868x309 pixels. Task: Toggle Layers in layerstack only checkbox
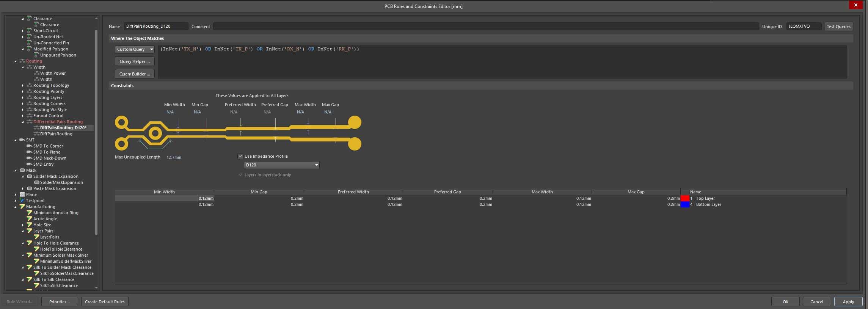(240, 175)
